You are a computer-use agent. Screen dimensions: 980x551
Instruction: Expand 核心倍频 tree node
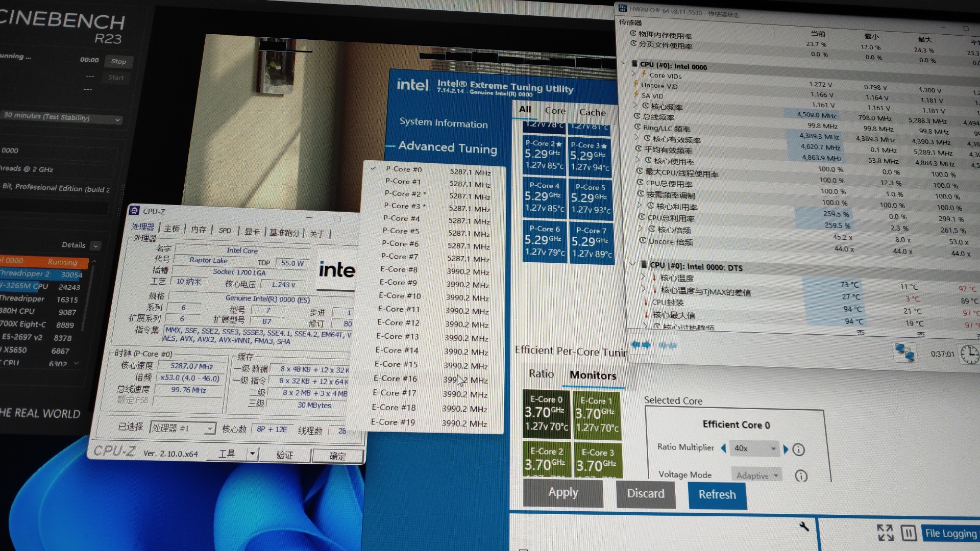coord(641,228)
